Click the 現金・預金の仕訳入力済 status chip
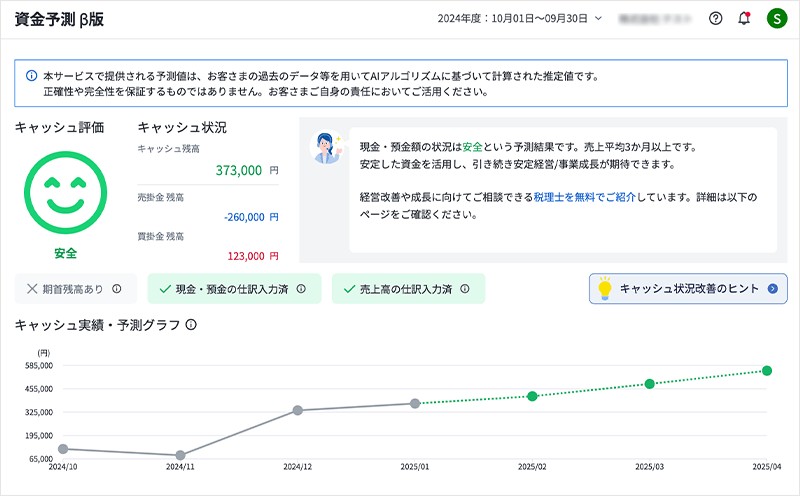Screen dimensions: 800x496 coord(233,289)
